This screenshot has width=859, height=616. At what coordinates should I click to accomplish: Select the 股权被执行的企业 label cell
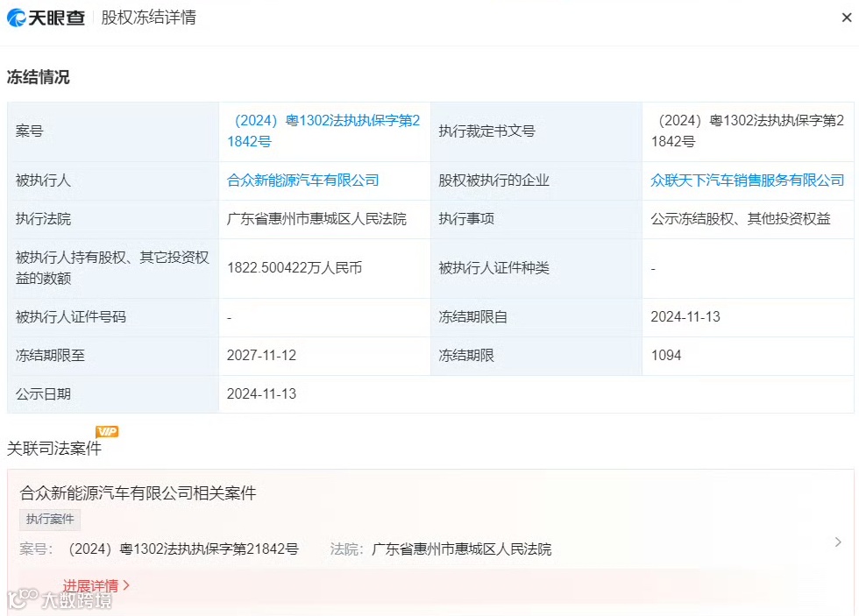pyautogui.click(x=536, y=181)
